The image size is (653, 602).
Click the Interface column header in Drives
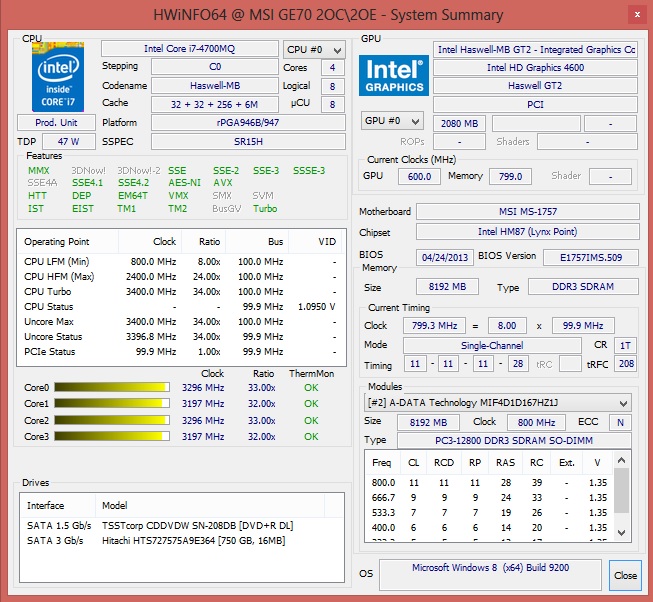tap(58, 505)
